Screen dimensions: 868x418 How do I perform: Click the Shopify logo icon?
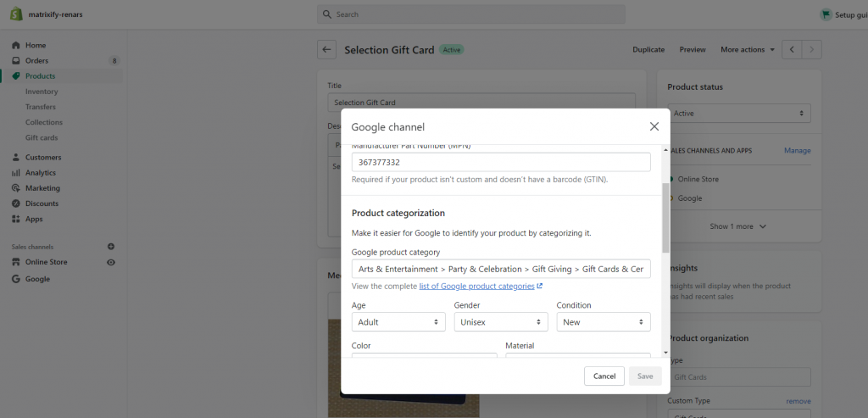click(16, 14)
